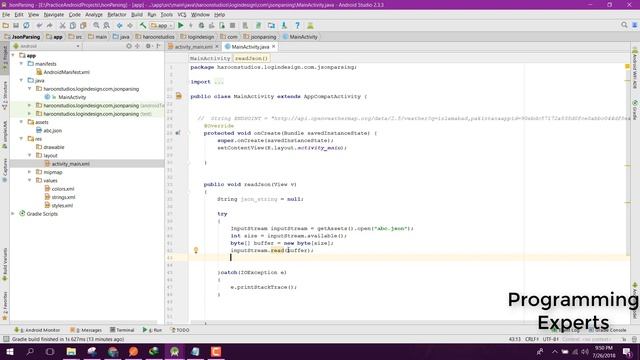The image size is (640, 360).
Task: Expand the mipmap folder
Action: click(x=29, y=172)
